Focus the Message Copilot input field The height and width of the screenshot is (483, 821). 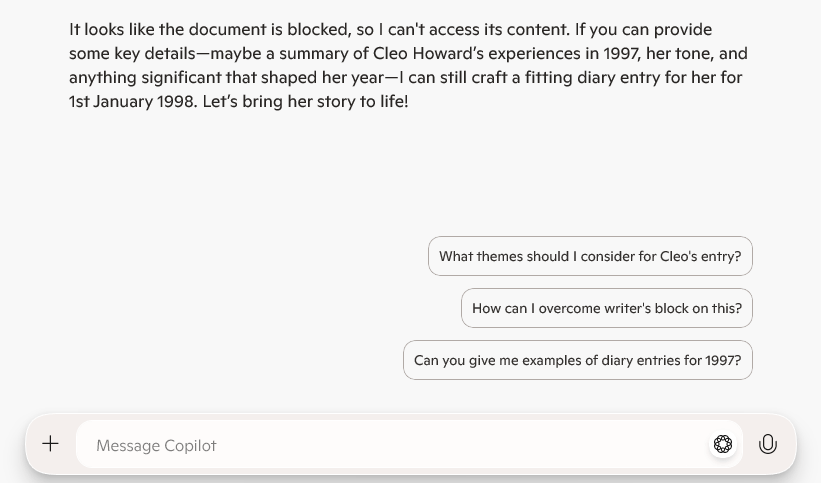pos(390,445)
